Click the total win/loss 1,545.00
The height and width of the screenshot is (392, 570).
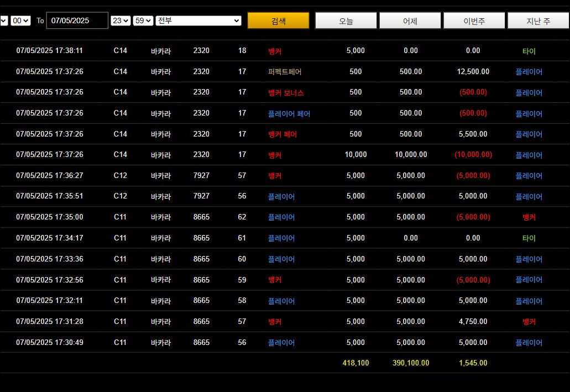click(473, 363)
